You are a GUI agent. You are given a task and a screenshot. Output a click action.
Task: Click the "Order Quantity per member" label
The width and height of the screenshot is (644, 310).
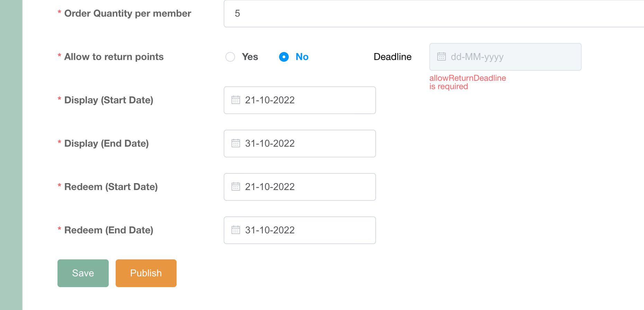coord(128,14)
